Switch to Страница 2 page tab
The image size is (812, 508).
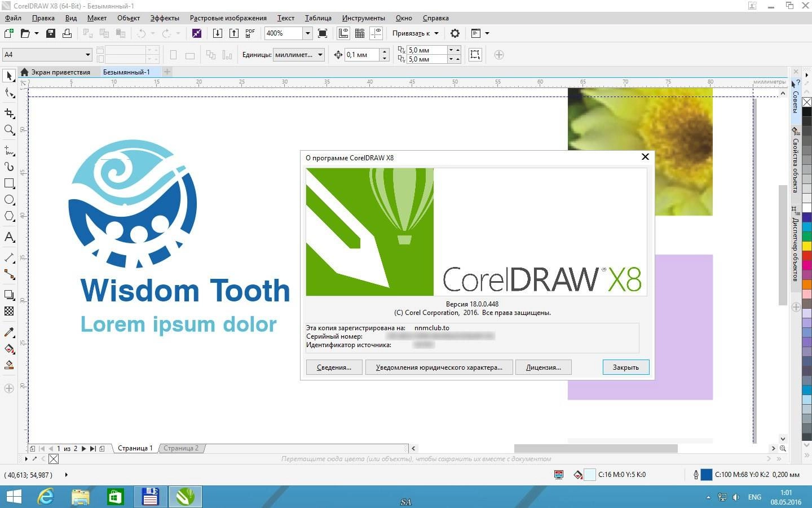click(x=181, y=448)
